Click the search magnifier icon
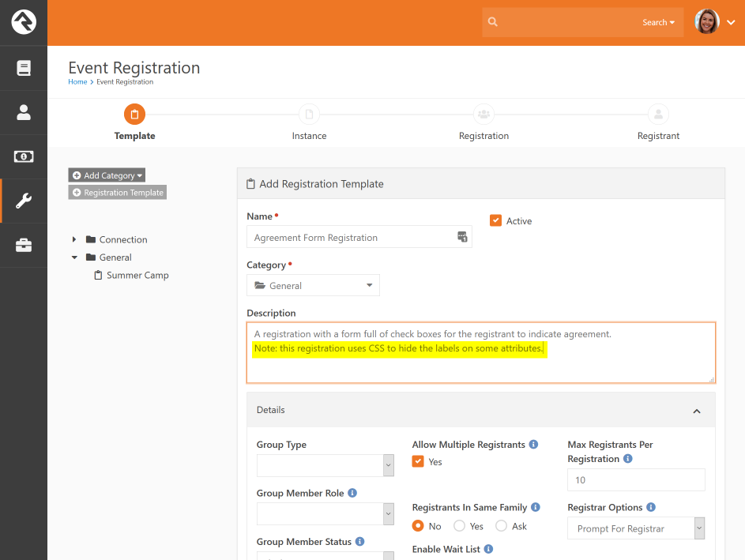 tap(493, 22)
